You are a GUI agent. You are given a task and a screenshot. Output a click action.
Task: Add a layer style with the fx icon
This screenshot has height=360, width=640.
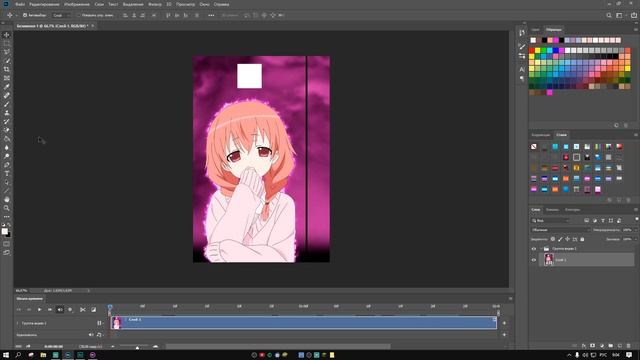[x=584, y=346]
